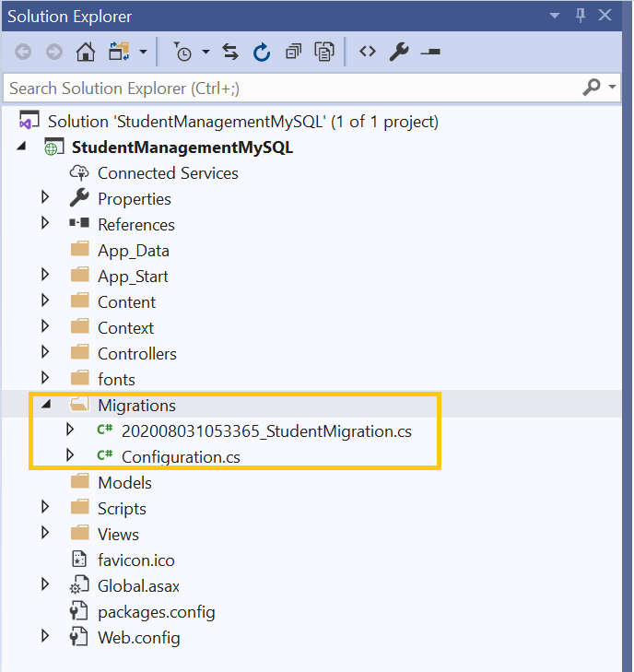Image resolution: width=634 pixels, height=672 pixels.
Task: Open Properties via the wrench toolbar icon
Action: pyautogui.click(x=398, y=53)
